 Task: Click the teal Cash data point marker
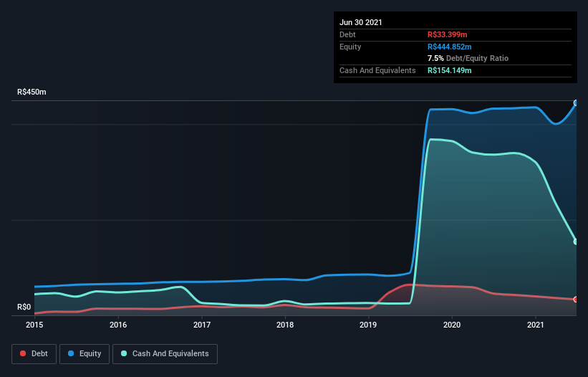point(576,242)
